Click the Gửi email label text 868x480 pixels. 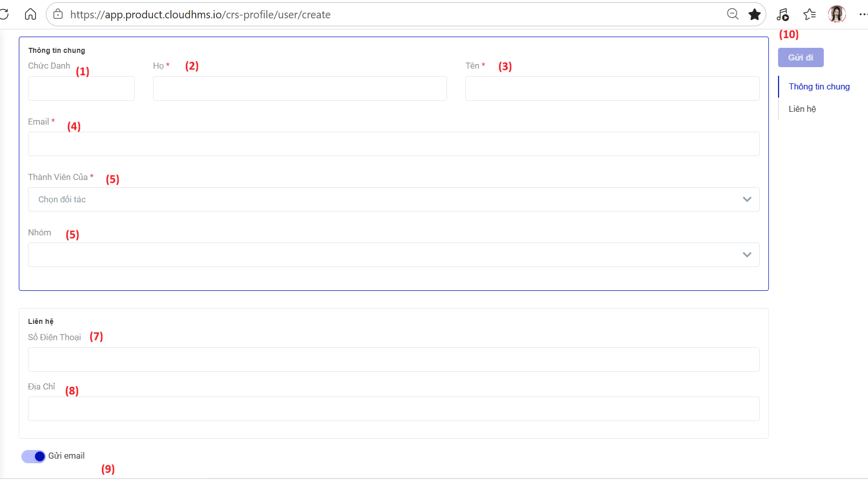point(67,456)
